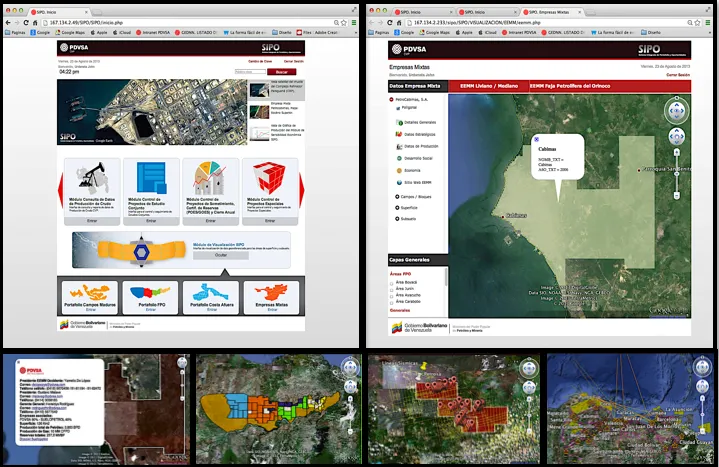This screenshot has height=467, width=719.
Task: Check the Área Junín layer checkbox
Action: coord(392,289)
